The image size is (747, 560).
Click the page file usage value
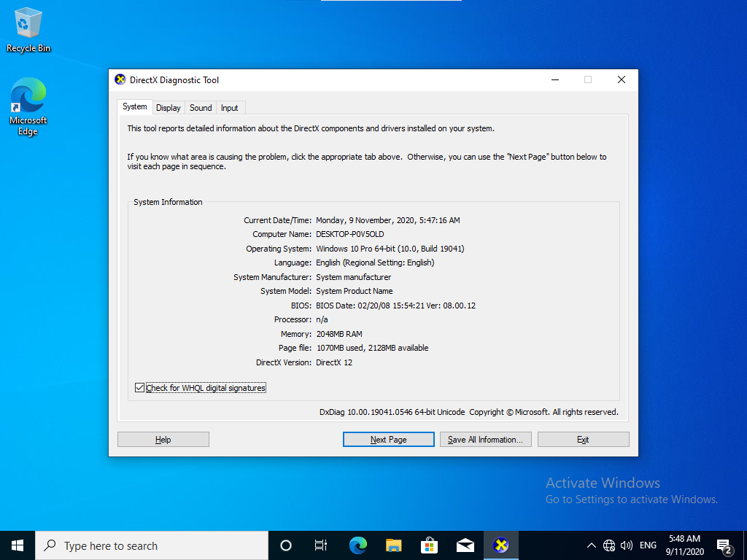point(372,348)
